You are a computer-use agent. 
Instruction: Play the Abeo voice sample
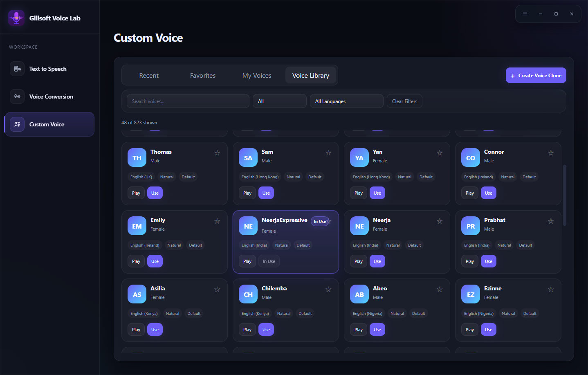point(359,330)
